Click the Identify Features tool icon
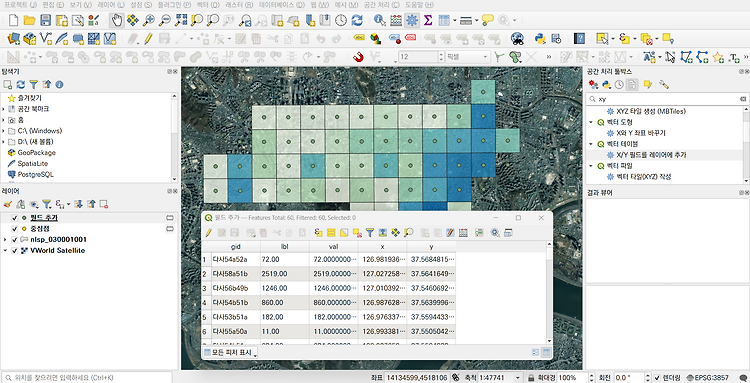 (380, 20)
